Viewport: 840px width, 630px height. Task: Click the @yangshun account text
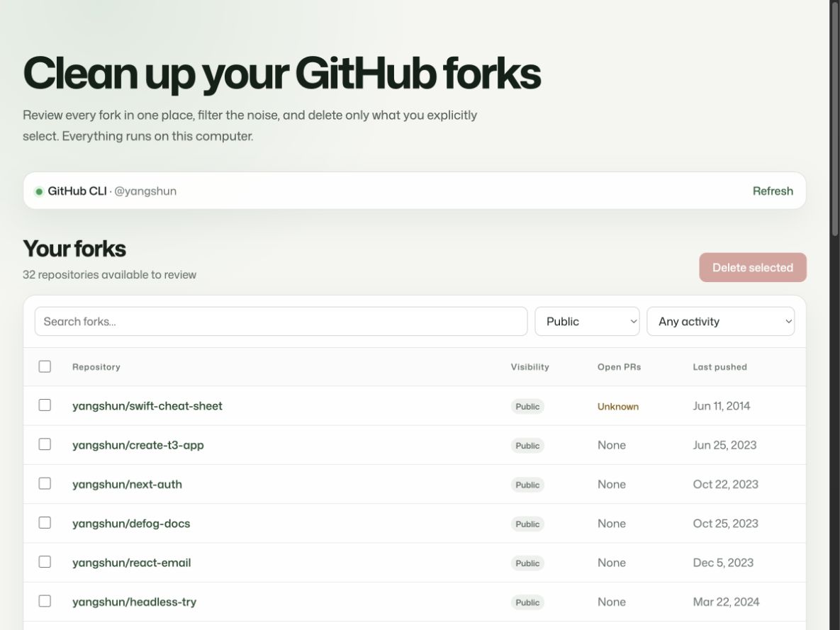pos(145,191)
